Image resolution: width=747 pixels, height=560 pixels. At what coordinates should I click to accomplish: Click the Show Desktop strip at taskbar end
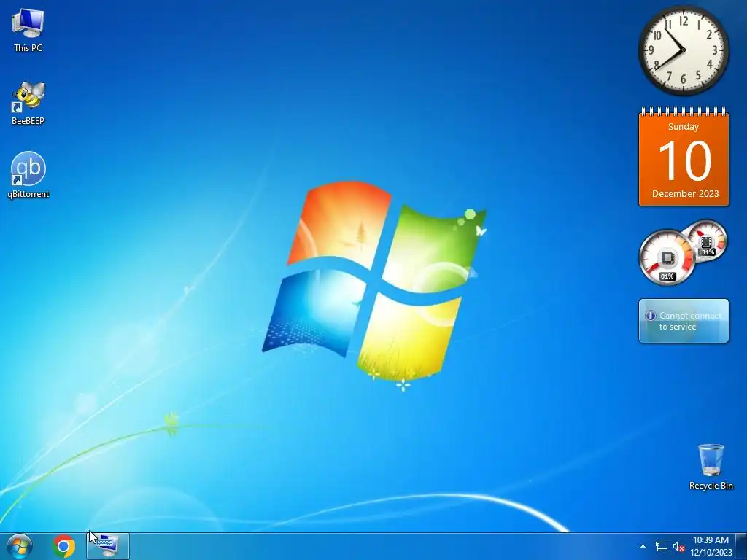[741, 546]
